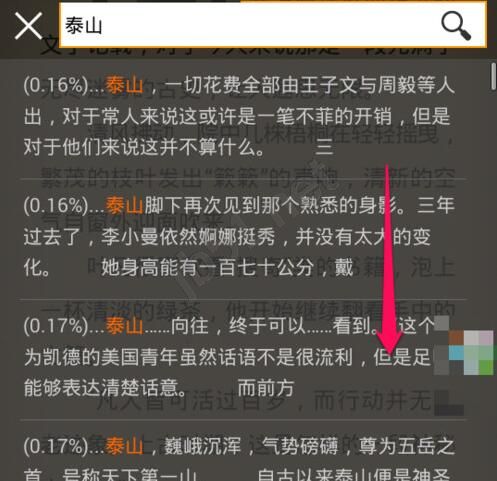Image resolution: width=497 pixels, height=481 pixels.
Task: Tap the magnifying glass search icon
Action: (456, 26)
